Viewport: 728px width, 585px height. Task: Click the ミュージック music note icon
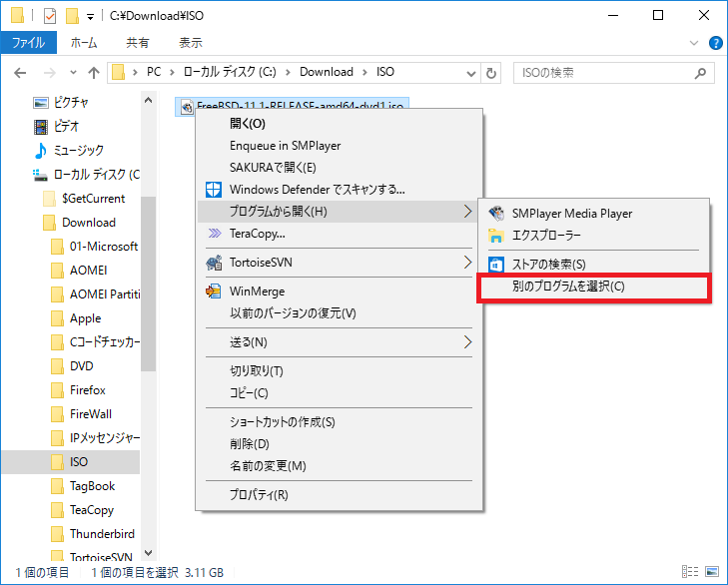click(x=41, y=151)
